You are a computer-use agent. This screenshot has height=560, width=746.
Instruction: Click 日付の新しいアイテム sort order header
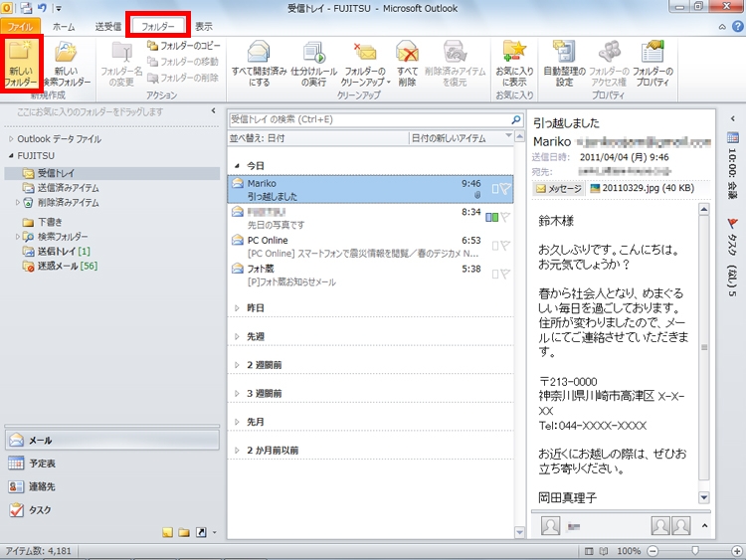[x=449, y=138]
